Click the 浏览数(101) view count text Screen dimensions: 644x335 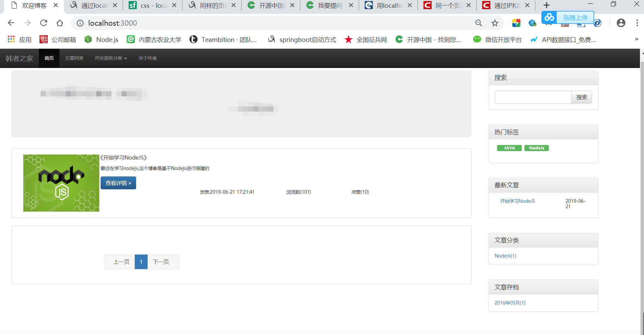[299, 192]
